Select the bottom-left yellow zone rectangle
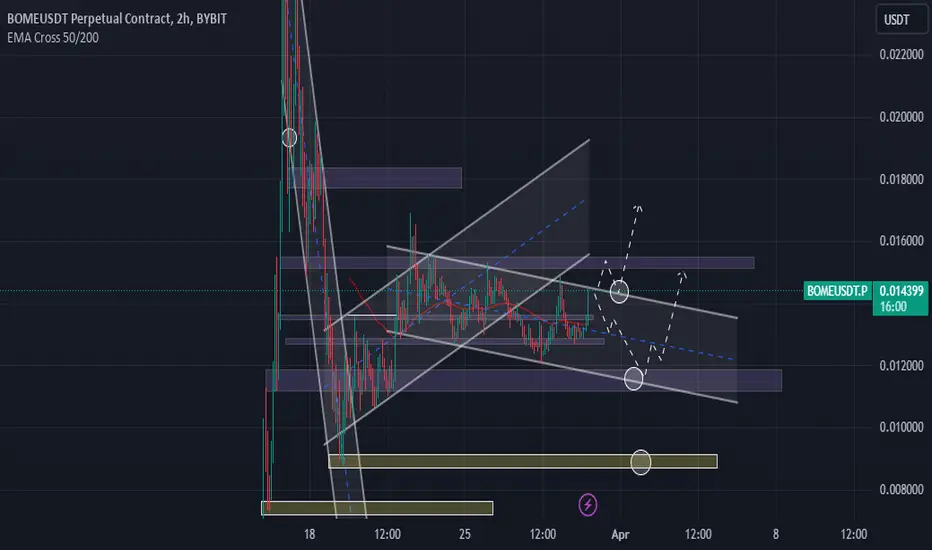Screen dimensions: 932x550 377,508
